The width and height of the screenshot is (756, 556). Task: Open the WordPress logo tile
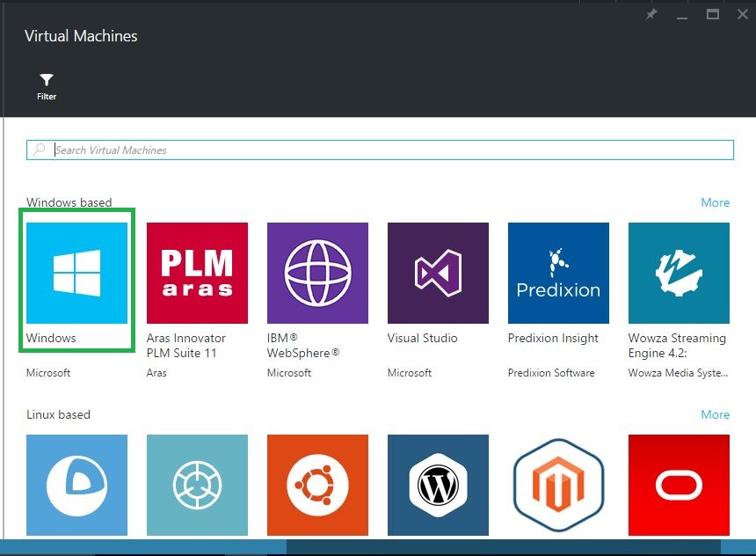(x=439, y=485)
